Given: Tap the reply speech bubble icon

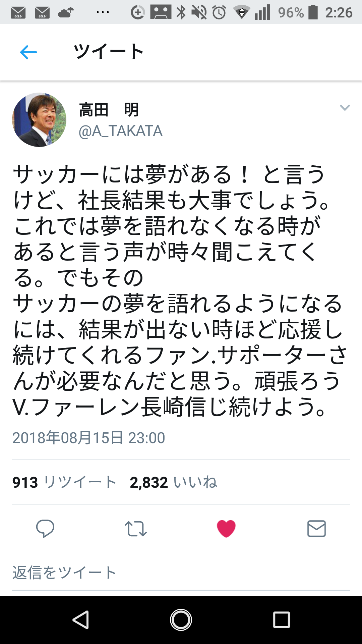Looking at the screenshot, I should coord(45,529).
